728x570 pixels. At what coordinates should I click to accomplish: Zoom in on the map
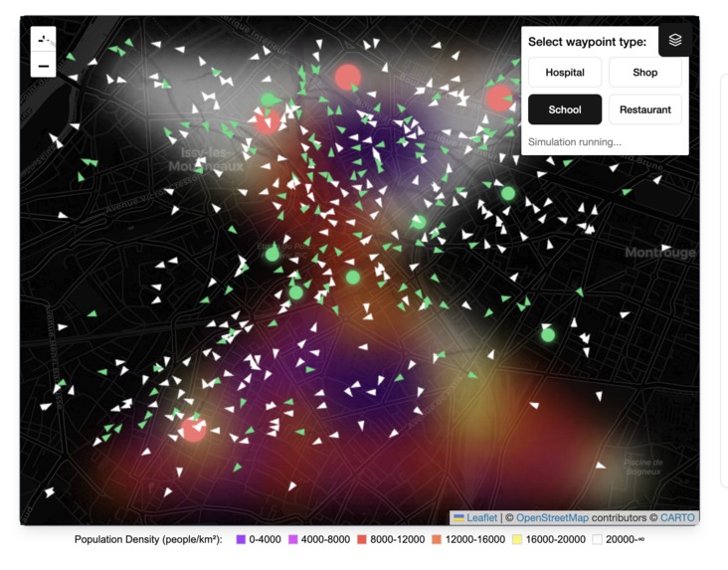point(43,40)
